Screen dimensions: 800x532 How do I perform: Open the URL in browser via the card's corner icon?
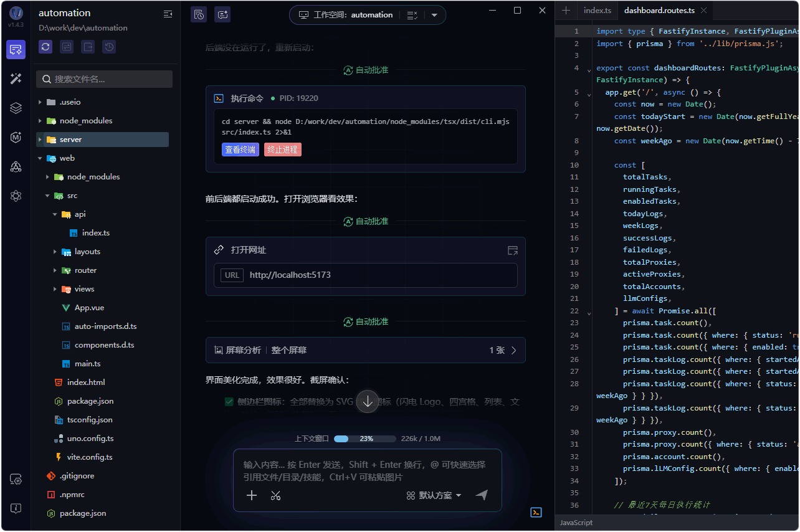[x=512, y=250]
